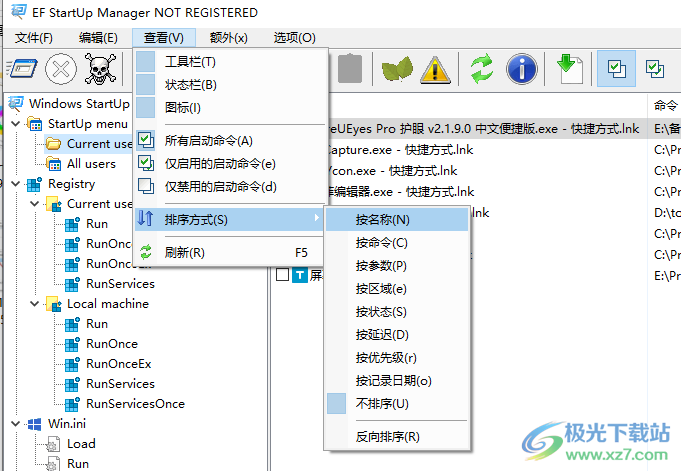
Task: Check 所有启动命令(A) view option
Action: pyautogui.click(x=230, y=141)
